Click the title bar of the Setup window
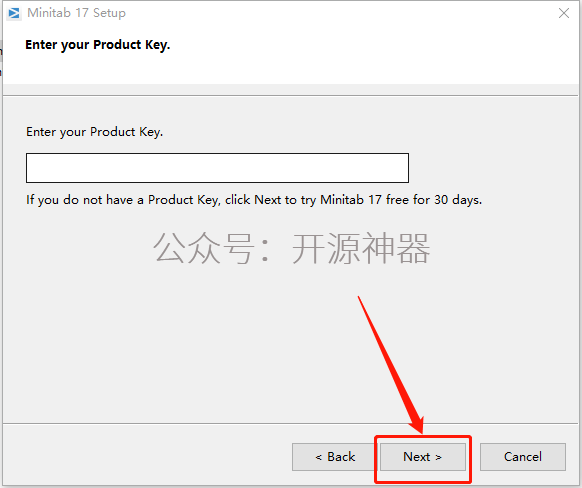 [291, 13]
